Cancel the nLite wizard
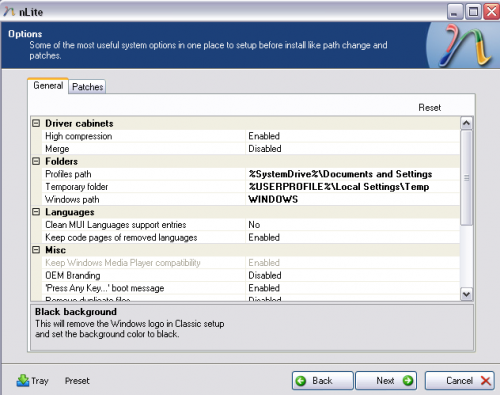The image size is (500, 395). click(459, 380)
